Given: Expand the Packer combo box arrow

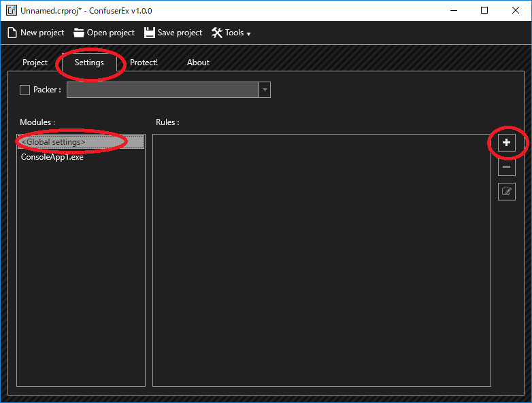Looking at the screenshot, I should [x=265, y=90].
